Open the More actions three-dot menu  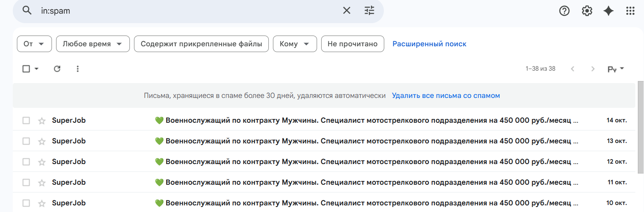tap(78, 69)
